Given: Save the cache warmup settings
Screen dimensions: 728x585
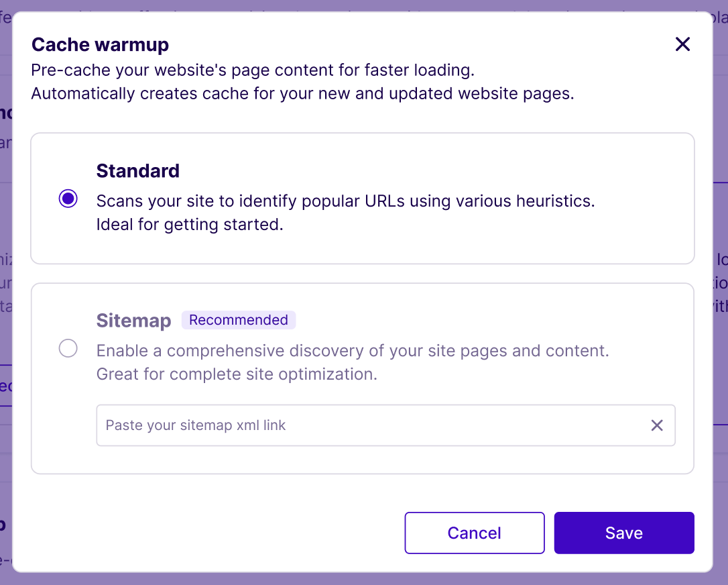Looking at the screenshot, I should 623,533.
